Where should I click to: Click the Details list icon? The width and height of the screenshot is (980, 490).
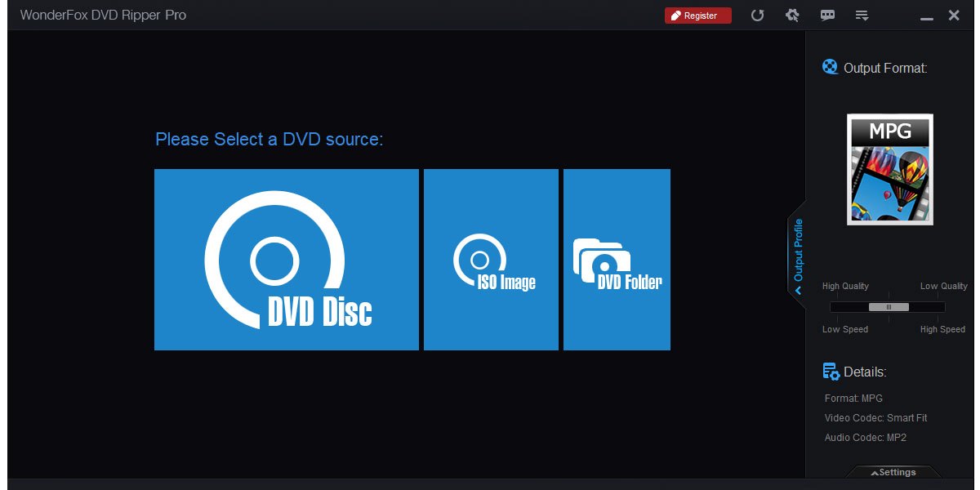(x=830, y=371)
